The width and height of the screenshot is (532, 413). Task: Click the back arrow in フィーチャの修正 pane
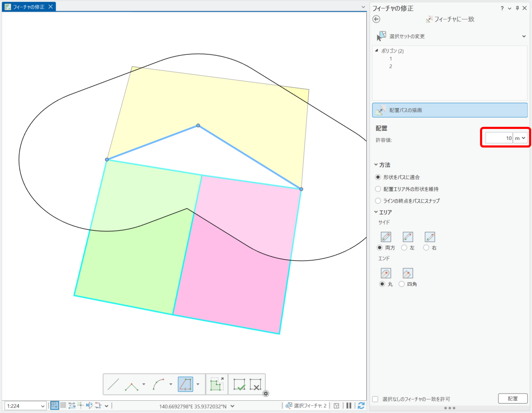376,19
